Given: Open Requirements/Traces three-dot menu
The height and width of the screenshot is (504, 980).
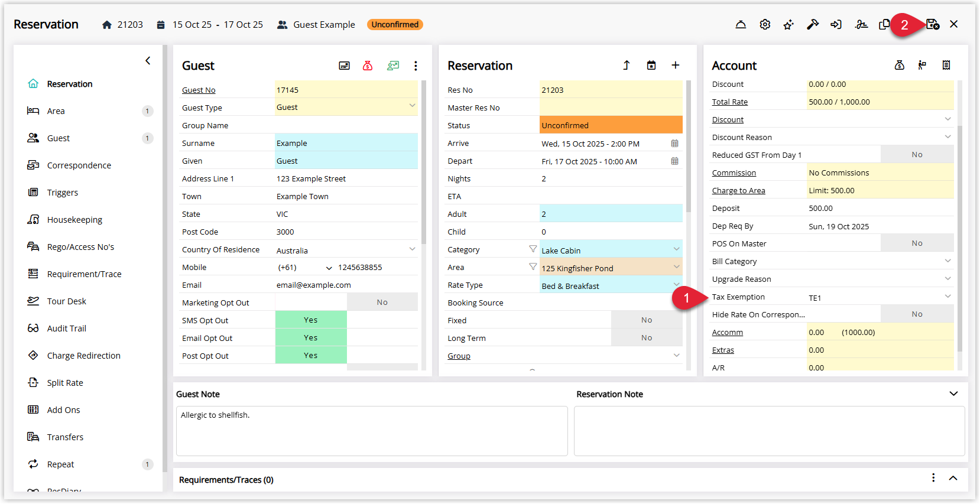Looking at the screenshot, I should (933, 477).
